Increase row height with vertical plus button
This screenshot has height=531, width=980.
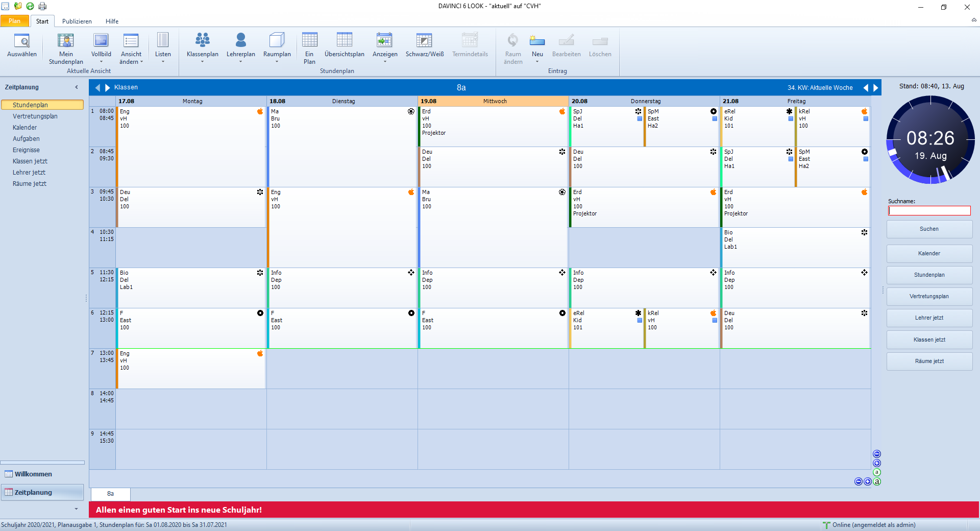877,463
